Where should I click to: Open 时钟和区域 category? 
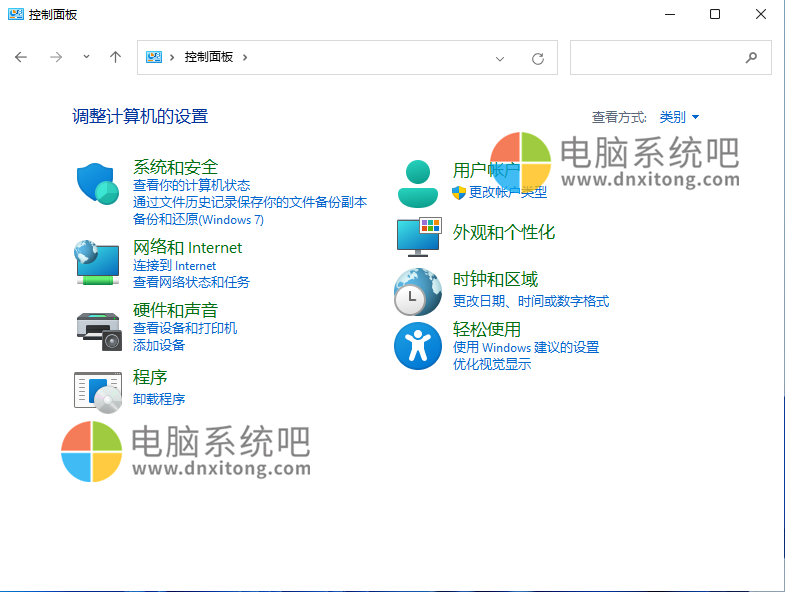tap(495, 279)
